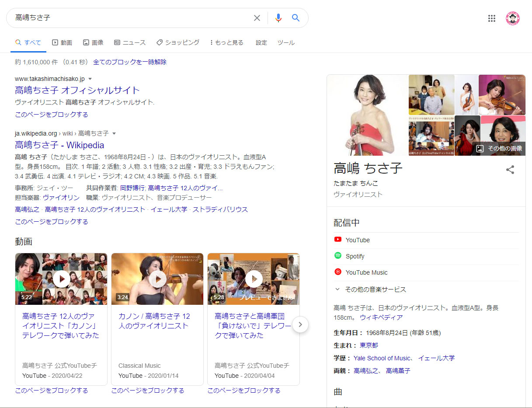Image resolution: width=532 pixels, height=408 pixels.
Task: Switch to the すべて tab
Action: tap(28, 42)
